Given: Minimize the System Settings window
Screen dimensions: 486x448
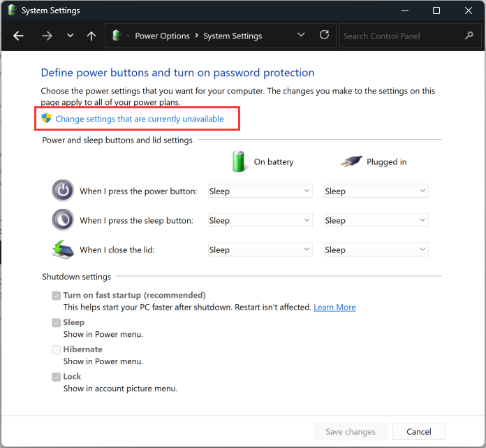Looking at the screenshot, I should (405, 10).
